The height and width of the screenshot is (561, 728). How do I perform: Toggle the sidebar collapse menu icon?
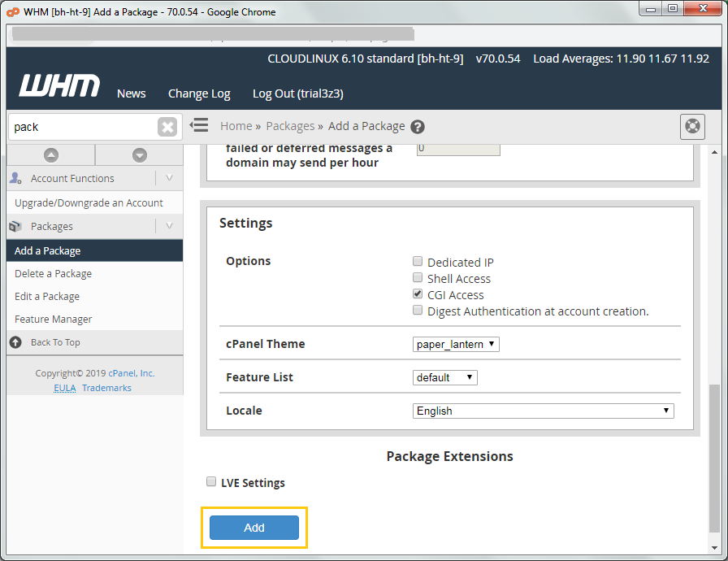pos(199,125)
